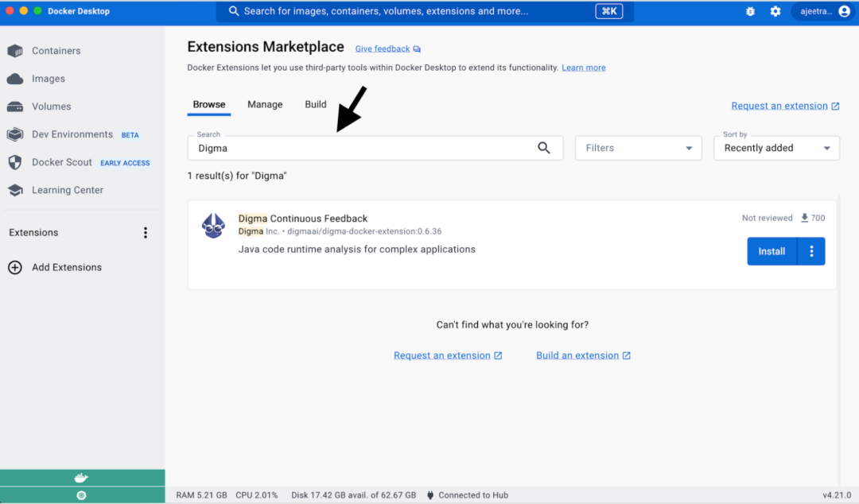The width and height of the screenshot is (859, 504).
Task: Open Docker Desktop settings gear
Action: pos(775,11)
